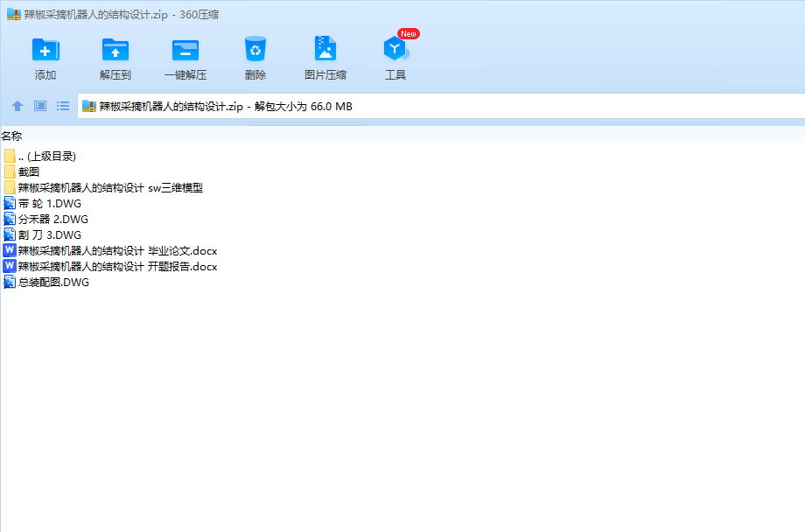Image resolution: width=805 pixels, height=532 pixels.
Task: Open the 图片压缩 image compression tool
Action: [325, 49]
